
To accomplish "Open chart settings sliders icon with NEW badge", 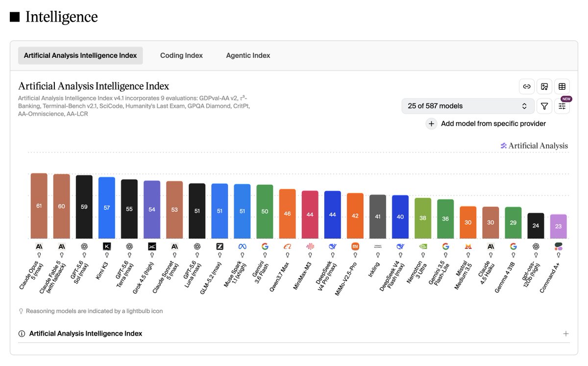I will [x=562, y=106].
